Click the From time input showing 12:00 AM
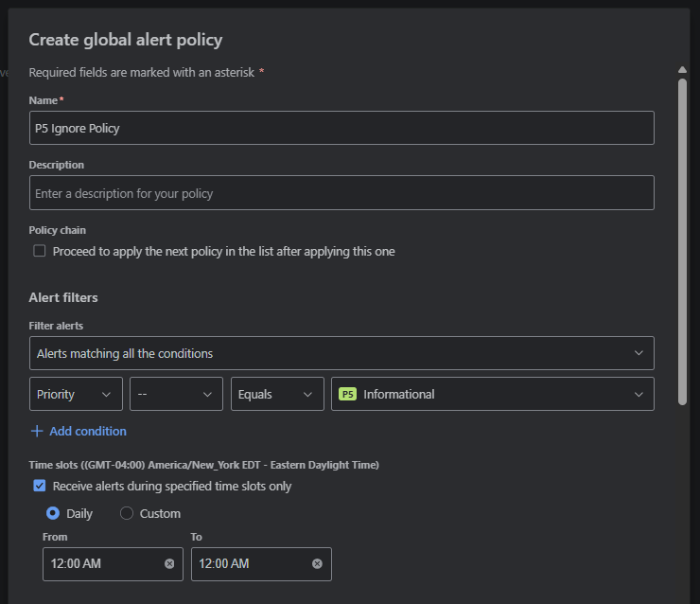The image size is (700, 604). click(113, 564)
